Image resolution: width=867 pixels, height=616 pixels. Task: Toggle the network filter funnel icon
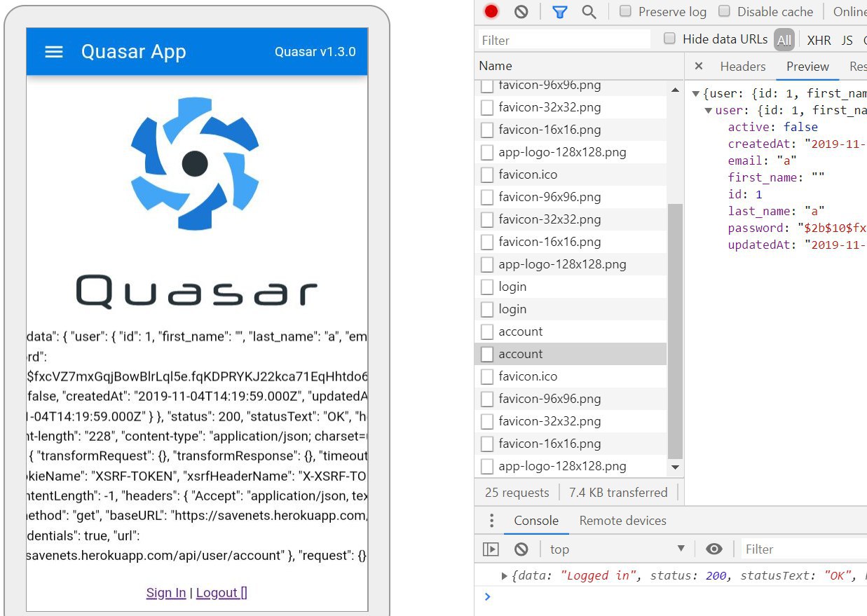(559, 11)
